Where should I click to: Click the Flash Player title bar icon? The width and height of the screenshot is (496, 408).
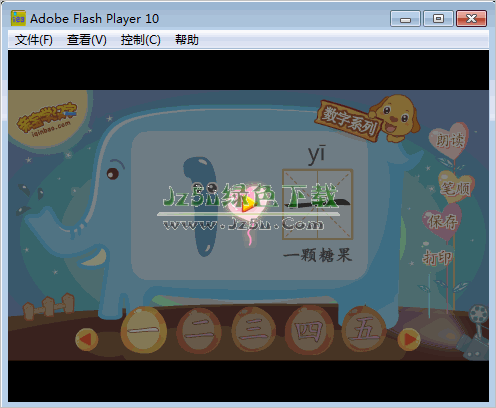point(18,18)
